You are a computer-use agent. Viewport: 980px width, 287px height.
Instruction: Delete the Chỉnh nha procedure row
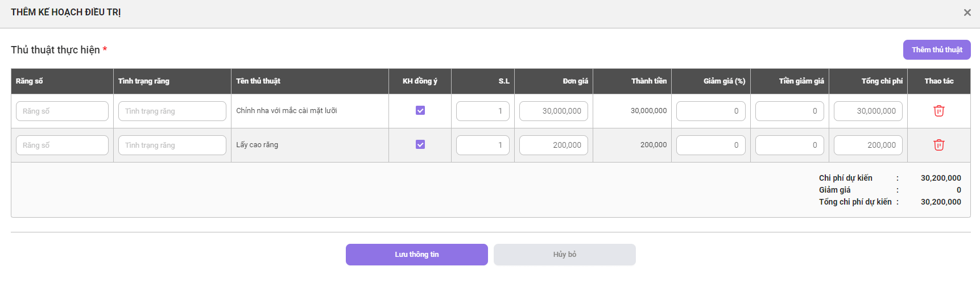point(938,111)
